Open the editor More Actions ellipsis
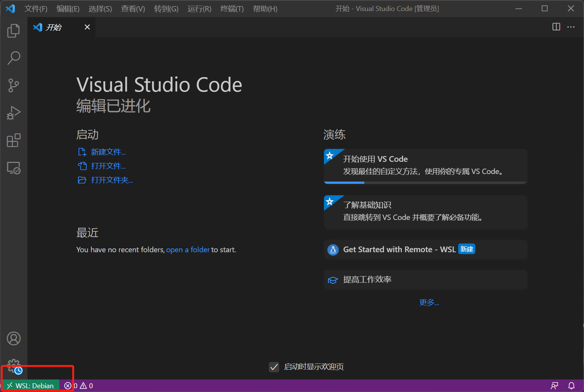This screenshot has height=392, width=584. click(x=571, y=27)
